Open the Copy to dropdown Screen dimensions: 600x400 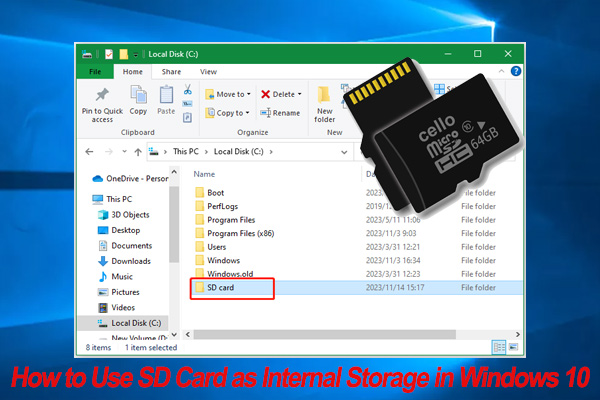229,113
